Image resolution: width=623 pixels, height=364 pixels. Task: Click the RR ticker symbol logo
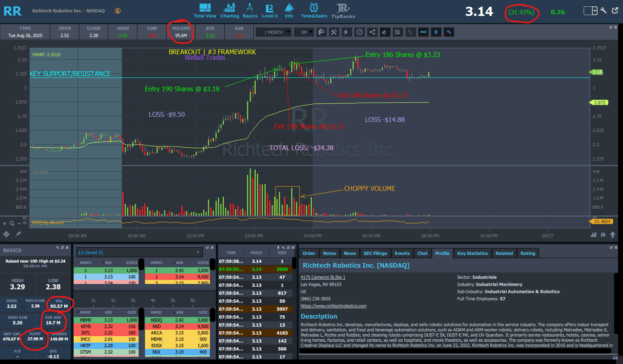tap(12, 11)
